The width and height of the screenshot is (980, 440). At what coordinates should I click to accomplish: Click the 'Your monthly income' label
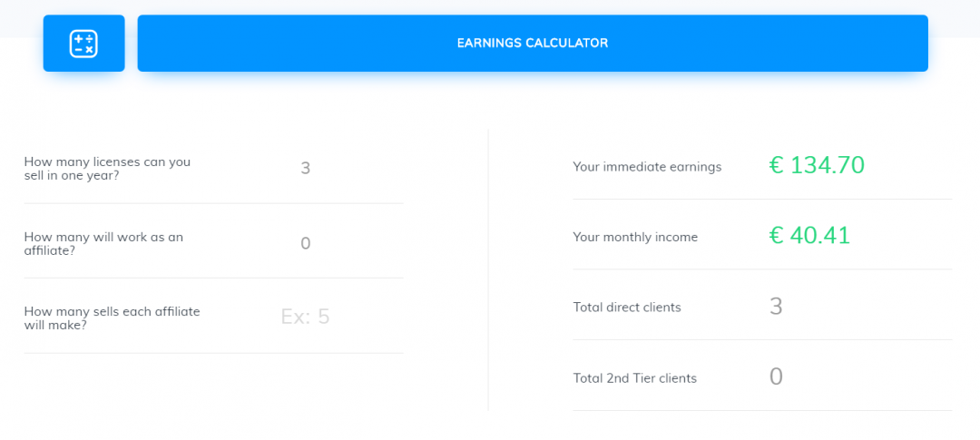pos(635,237)
